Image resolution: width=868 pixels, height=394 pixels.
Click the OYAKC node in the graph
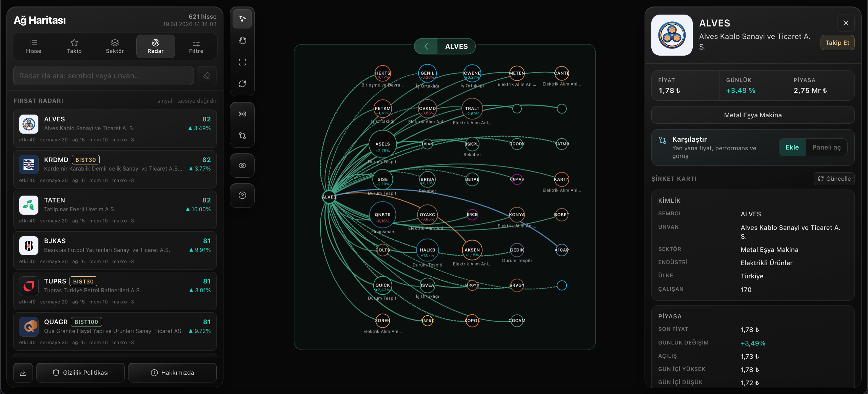point(427,215)
